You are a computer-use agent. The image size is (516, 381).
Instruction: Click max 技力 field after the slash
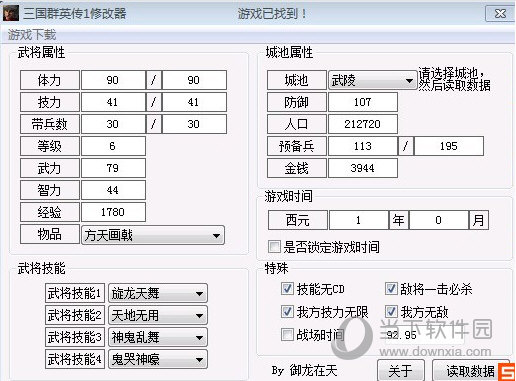[x=194, y=102]
